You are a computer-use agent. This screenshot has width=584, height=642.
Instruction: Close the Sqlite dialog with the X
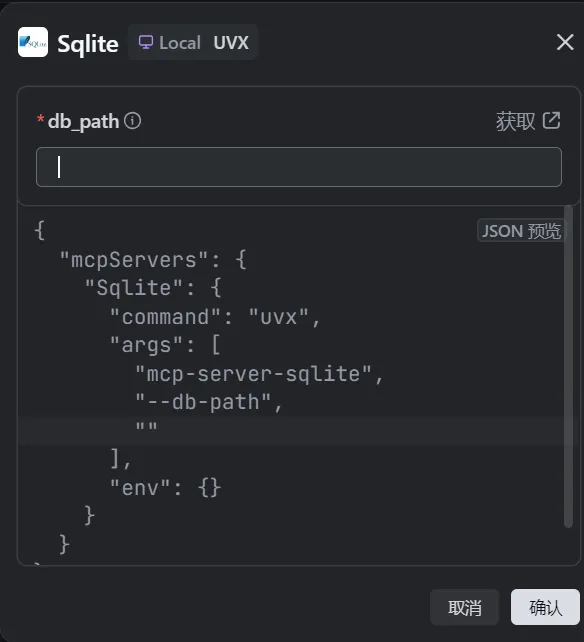(565, 42)
